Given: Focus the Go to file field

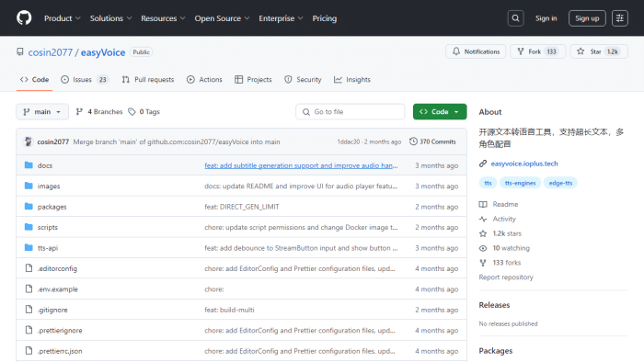Looking at the screenshot, I should (x=350, y=111).
